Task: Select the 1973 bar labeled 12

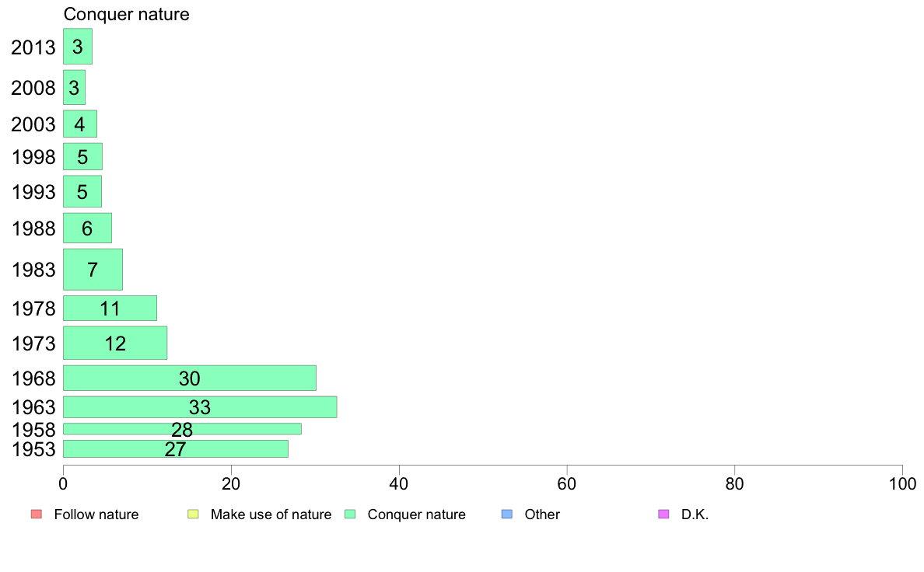Action: pyautogui.click(x=115, y=343)
